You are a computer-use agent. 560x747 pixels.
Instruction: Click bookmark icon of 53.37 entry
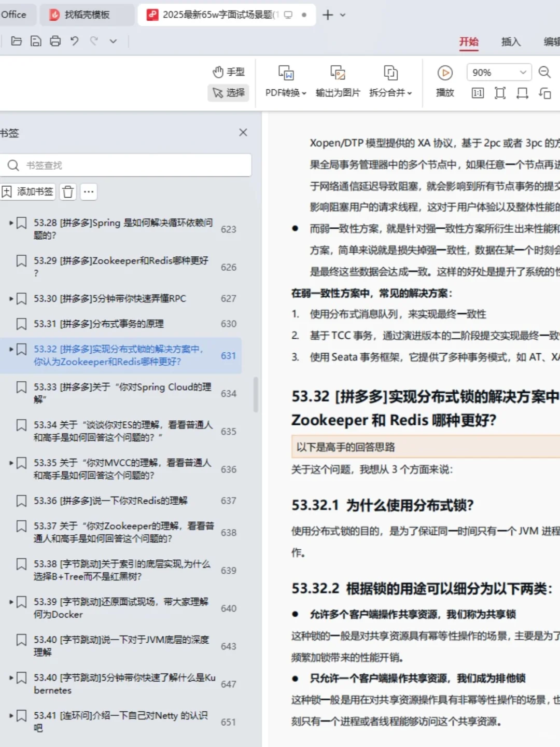21,527
